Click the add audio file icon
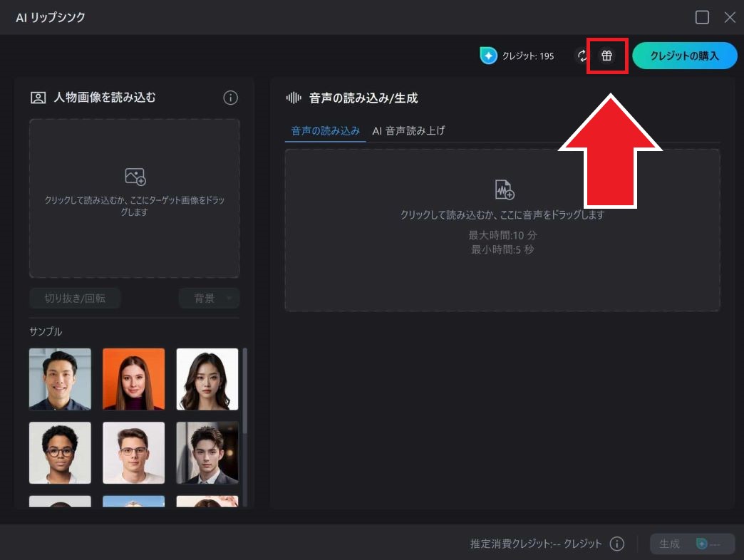 505,190
